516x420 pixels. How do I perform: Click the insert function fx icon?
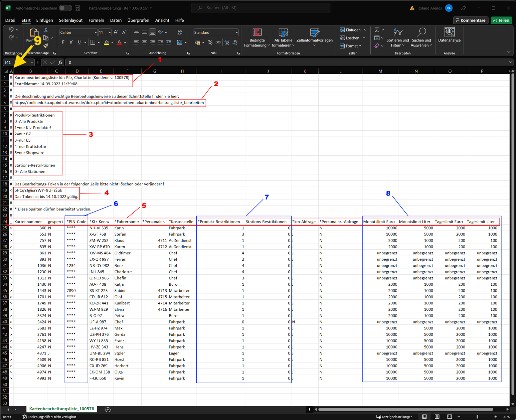(60, 62)
